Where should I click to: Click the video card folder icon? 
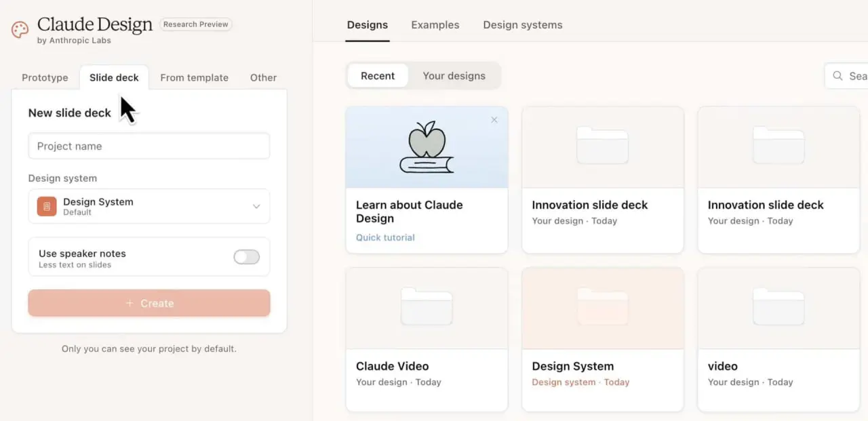[x=778, y=306]
